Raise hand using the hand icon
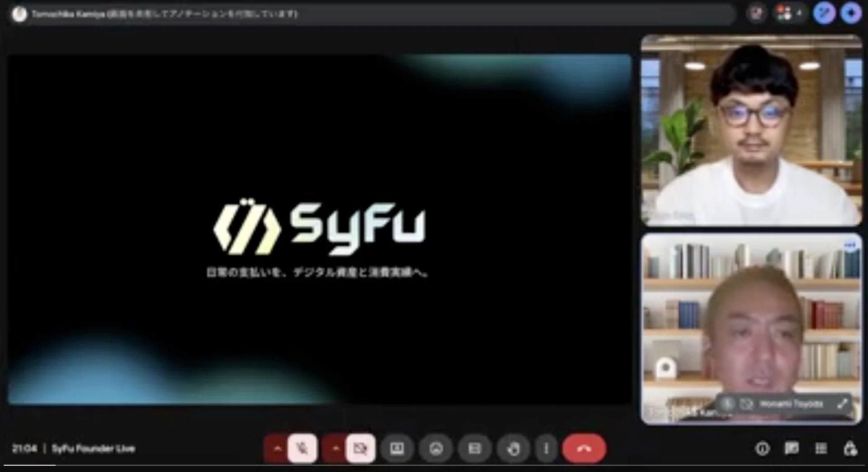The width and height of the screenshot is (868, 472). 513,448
